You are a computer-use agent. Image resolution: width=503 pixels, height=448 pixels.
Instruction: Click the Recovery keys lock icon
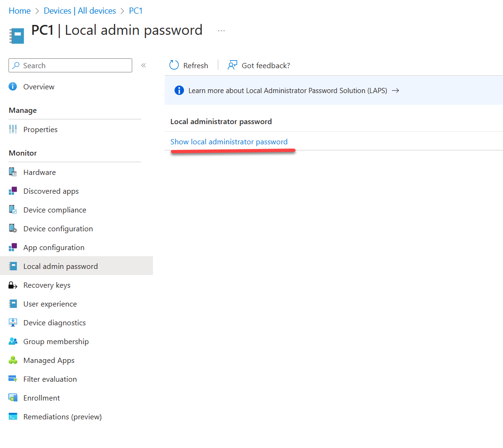coord(13,285)
